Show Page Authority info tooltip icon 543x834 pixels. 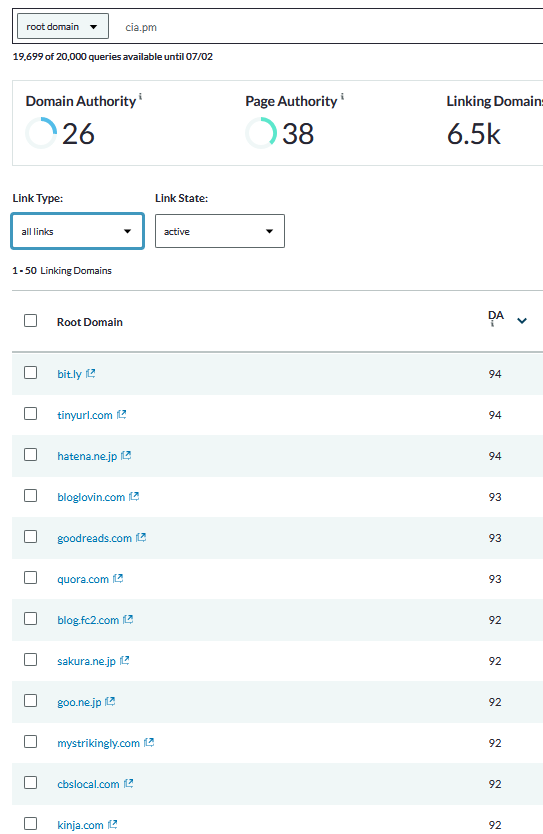pos(342,97)
